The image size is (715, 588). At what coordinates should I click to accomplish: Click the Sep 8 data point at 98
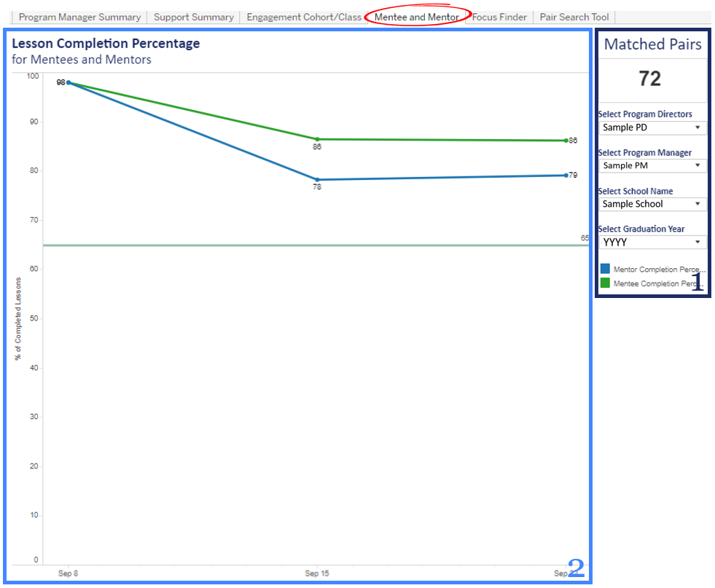click(69, 82)
